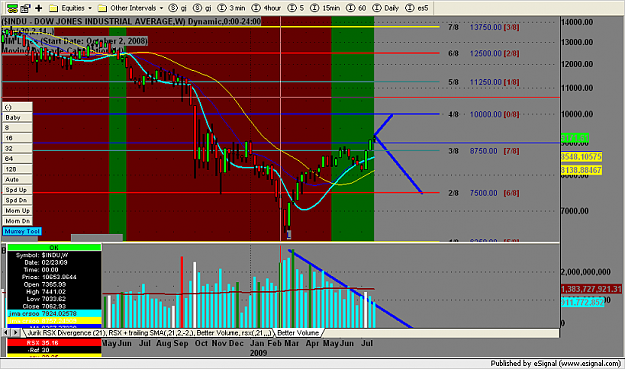
Task: Click the 7500.00 2/8 Murrey level label
Action: [484, 193]
